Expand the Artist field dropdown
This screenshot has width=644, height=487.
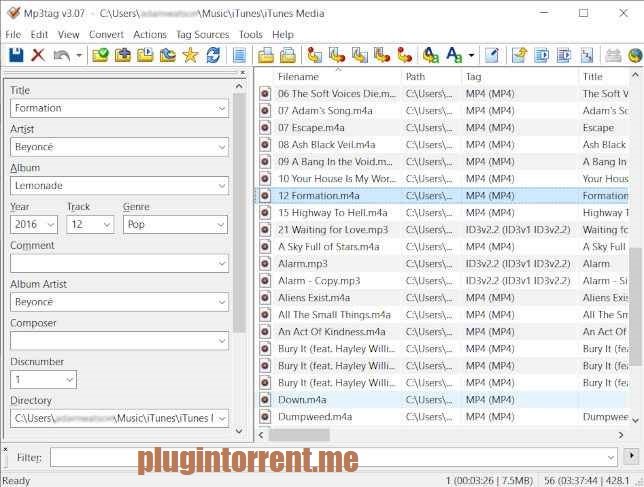pyautogui.click(x=221, y=147)
